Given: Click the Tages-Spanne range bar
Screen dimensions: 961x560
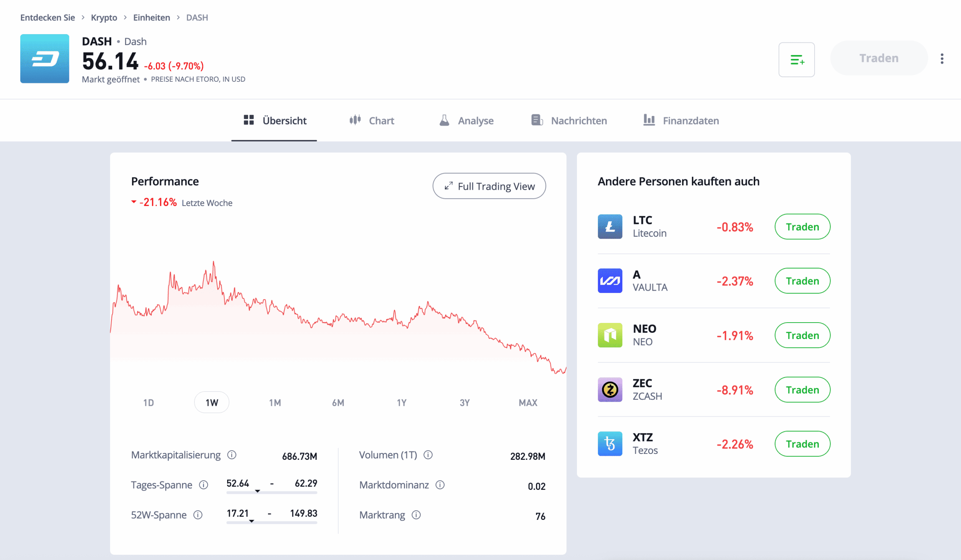Looking at the screenshot, I should coord(271,492).
